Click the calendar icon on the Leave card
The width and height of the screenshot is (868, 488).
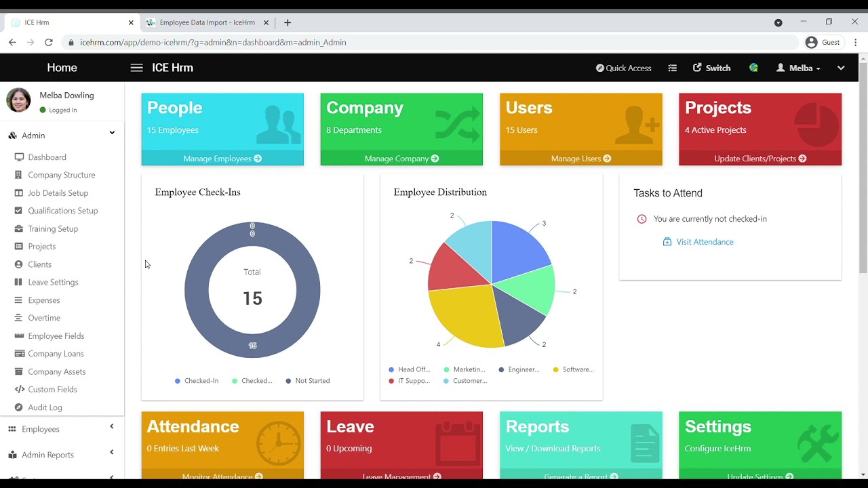pyautogui.click(x=458, y=443)
